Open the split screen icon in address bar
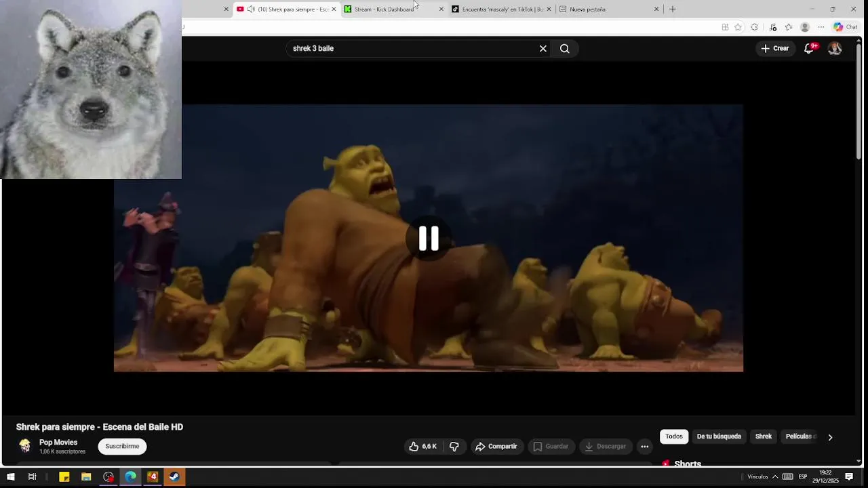 point(725,27)
